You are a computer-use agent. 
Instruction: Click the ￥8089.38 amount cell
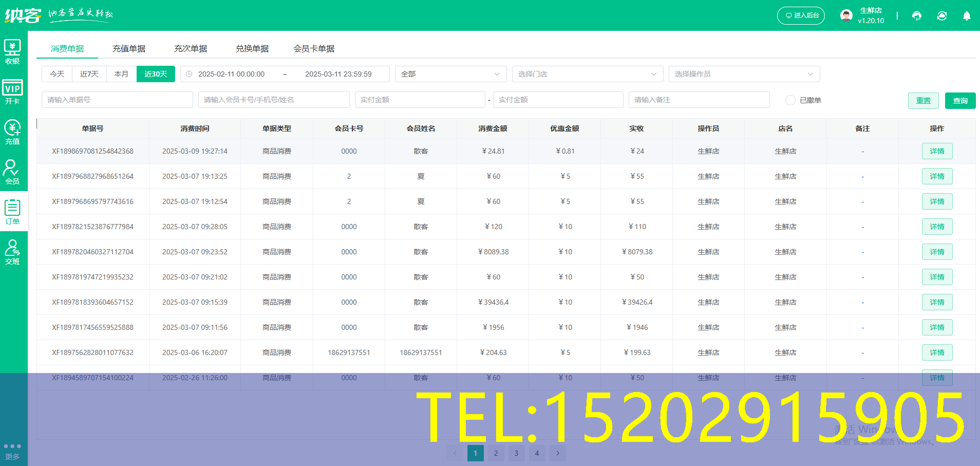(493, 252)
